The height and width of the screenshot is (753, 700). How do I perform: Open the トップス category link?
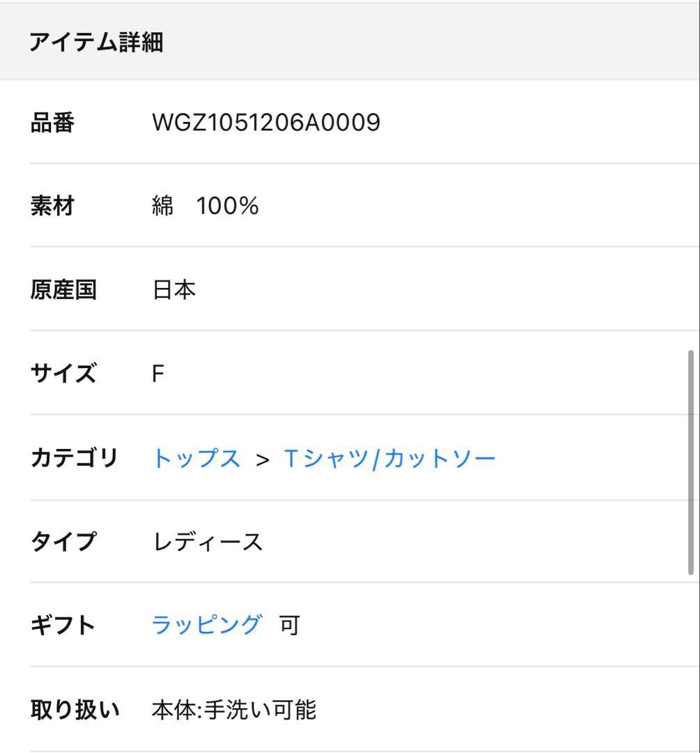(x=197, y=458)
